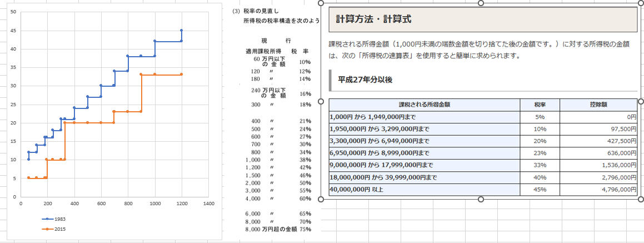Click the middle-left handle of selected picture
Screen dimensions: 644x243
point(321,101)
